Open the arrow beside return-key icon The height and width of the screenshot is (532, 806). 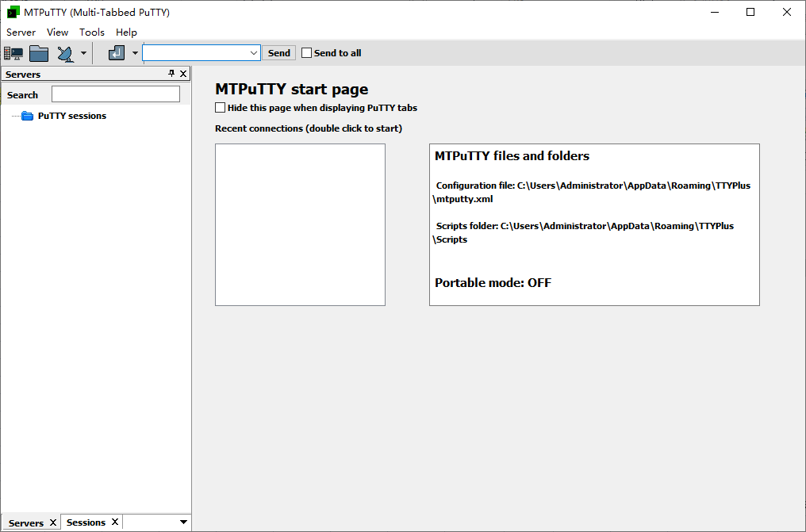click(135, 53)
